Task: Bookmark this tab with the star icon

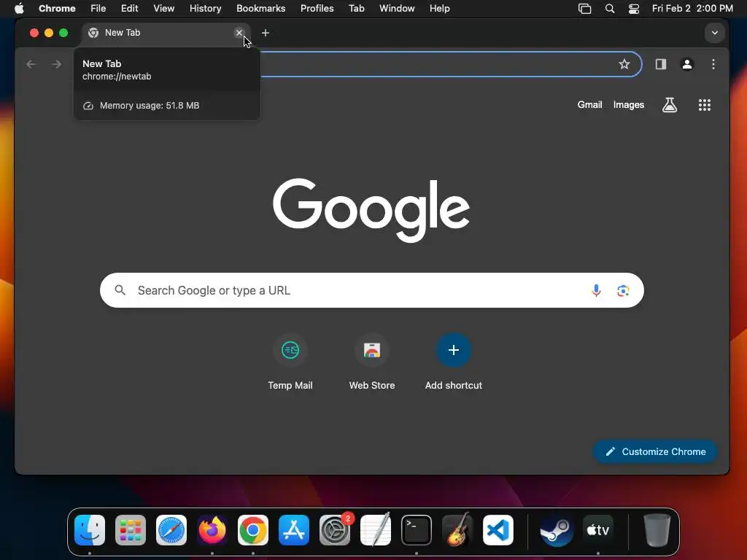Action: coord(624,64)
